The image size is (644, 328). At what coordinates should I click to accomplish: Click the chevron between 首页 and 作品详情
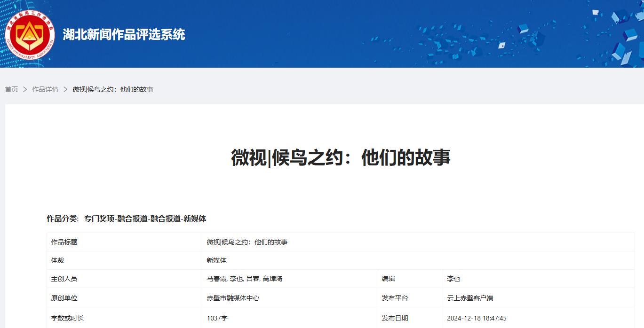point(25,89)
